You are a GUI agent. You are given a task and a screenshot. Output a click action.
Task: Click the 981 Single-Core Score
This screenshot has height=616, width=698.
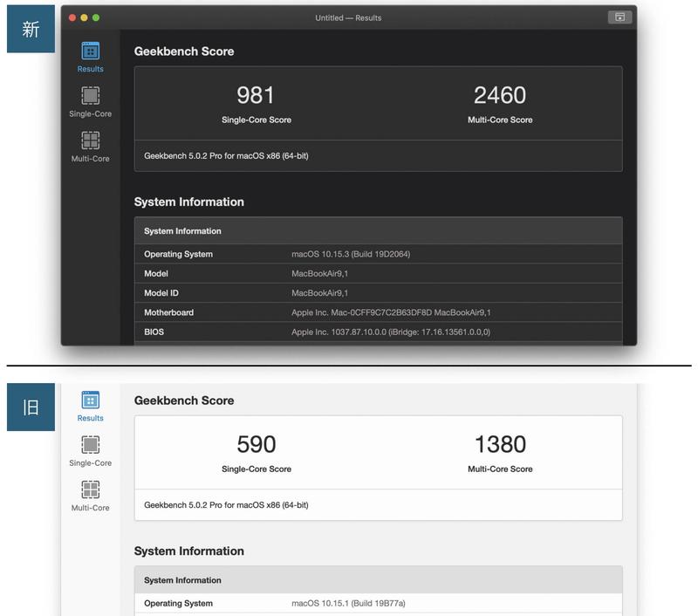point(256,95)
